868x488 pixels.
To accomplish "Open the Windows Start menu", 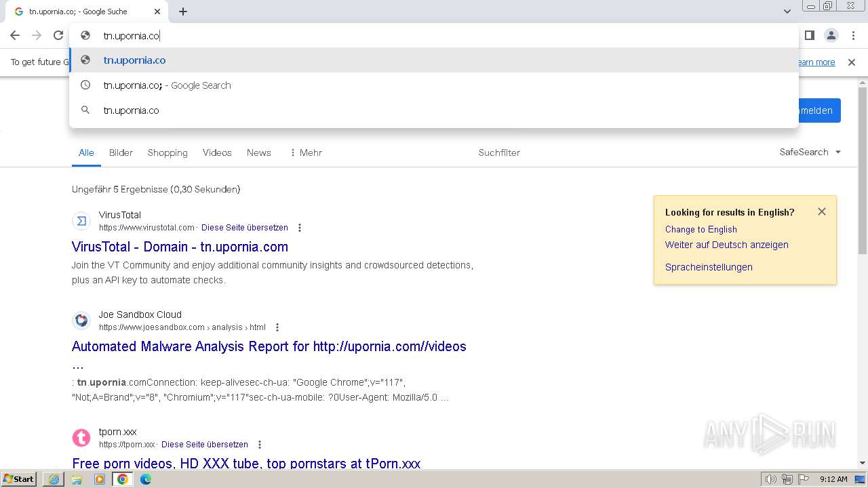I will tap(18, 479).
